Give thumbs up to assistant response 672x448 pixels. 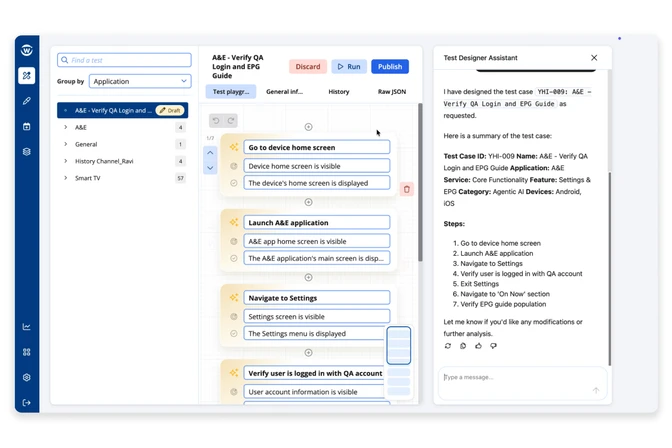[x=478, y=346]
